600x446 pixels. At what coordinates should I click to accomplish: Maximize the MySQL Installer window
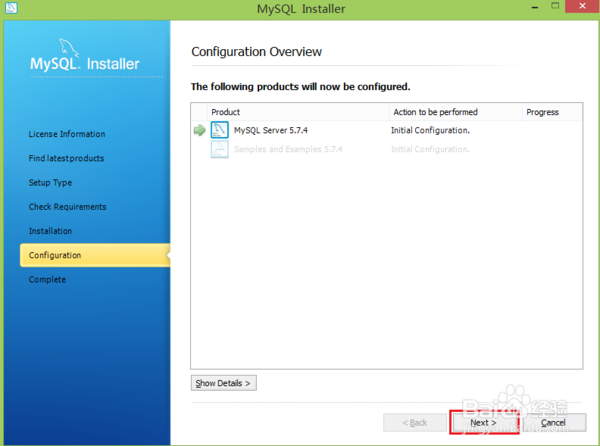[x=555, y=6]
